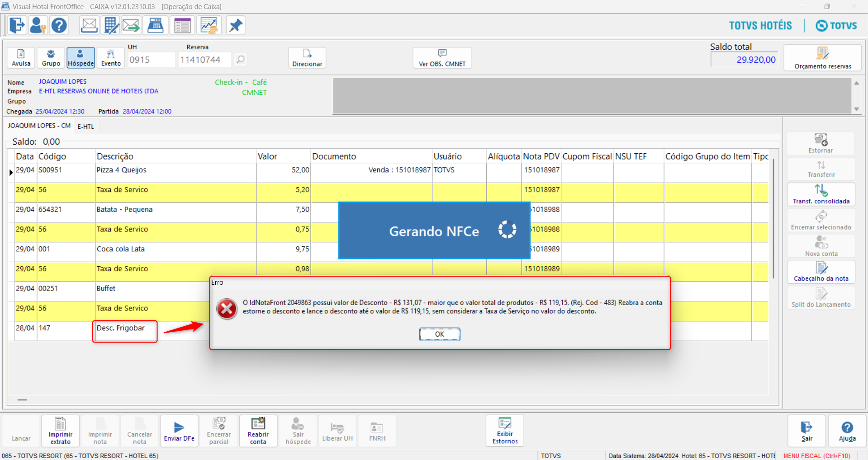Click Encerrar selecionado

pos(821,221)
